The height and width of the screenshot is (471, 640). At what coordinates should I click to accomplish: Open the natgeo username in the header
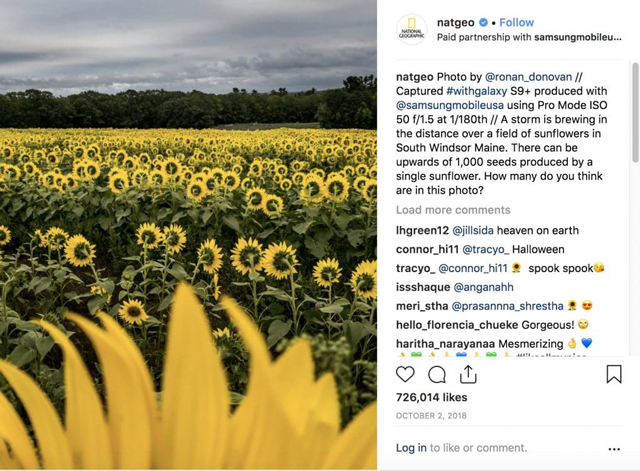456,22
